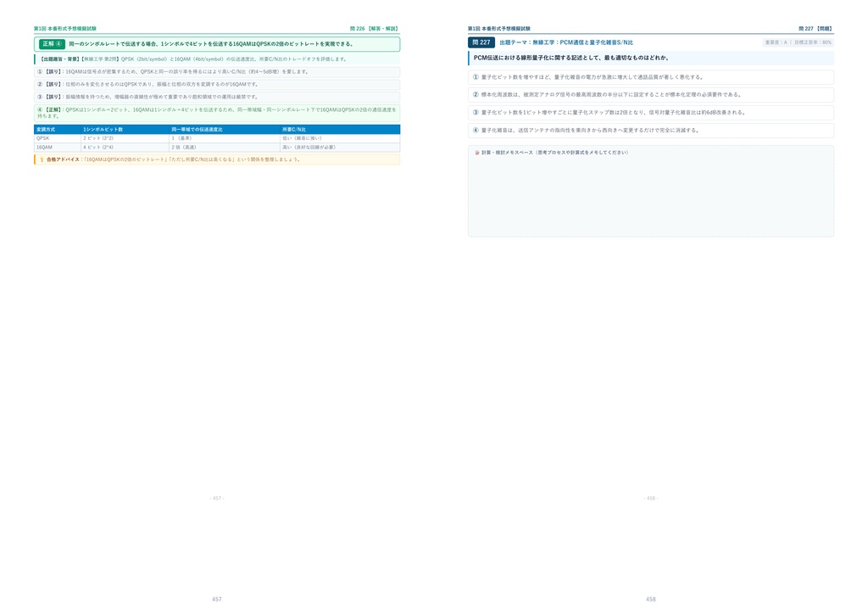Click the '2 倍（高速）' table cell
868x614 pixels.
pos(225,148)
